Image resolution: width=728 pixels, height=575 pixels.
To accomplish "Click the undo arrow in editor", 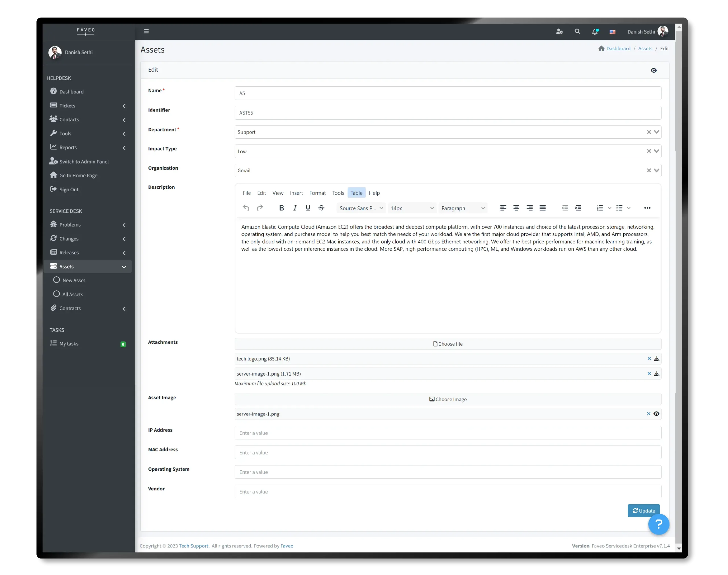I will pyautogui.click(x=246, y=208).
